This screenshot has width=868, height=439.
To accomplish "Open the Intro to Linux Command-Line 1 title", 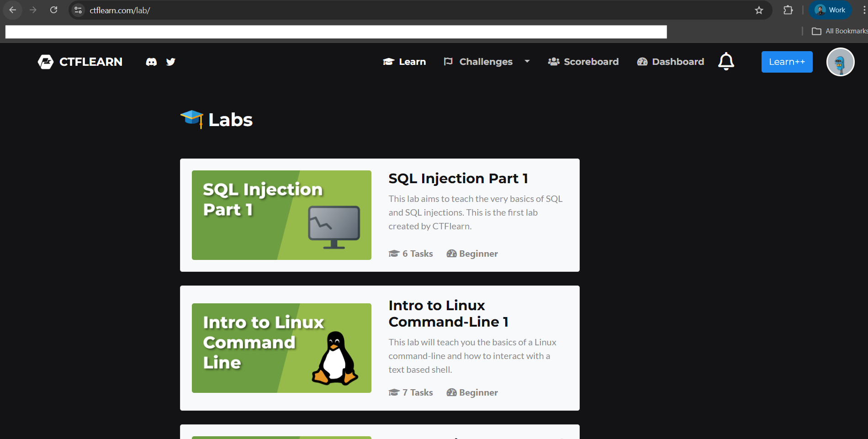I will tap(449, 313).
